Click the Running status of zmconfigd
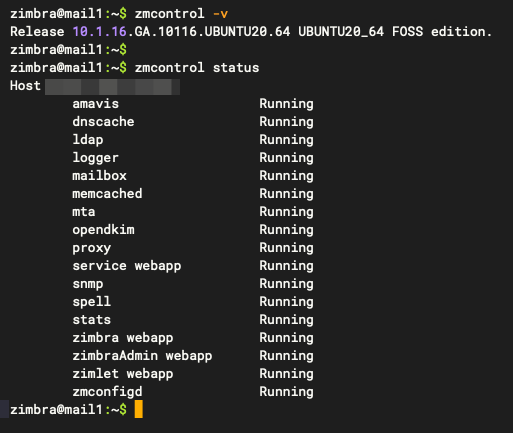 pos(286,392)
